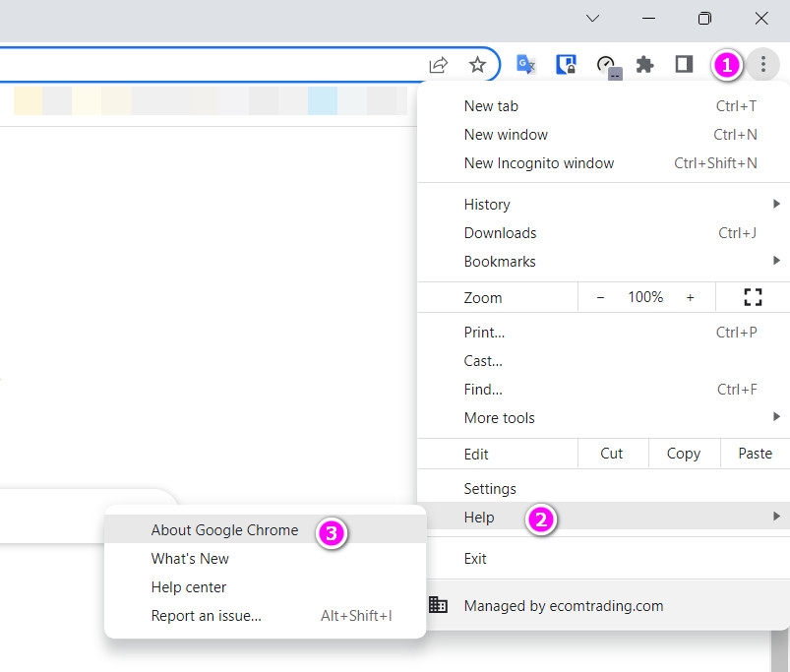Select About Google Chrome

click(x=224, y=529)
